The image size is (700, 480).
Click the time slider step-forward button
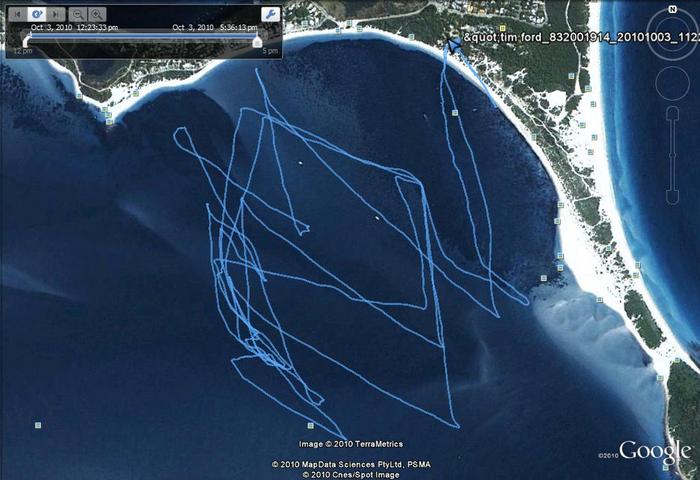point(57,14)
